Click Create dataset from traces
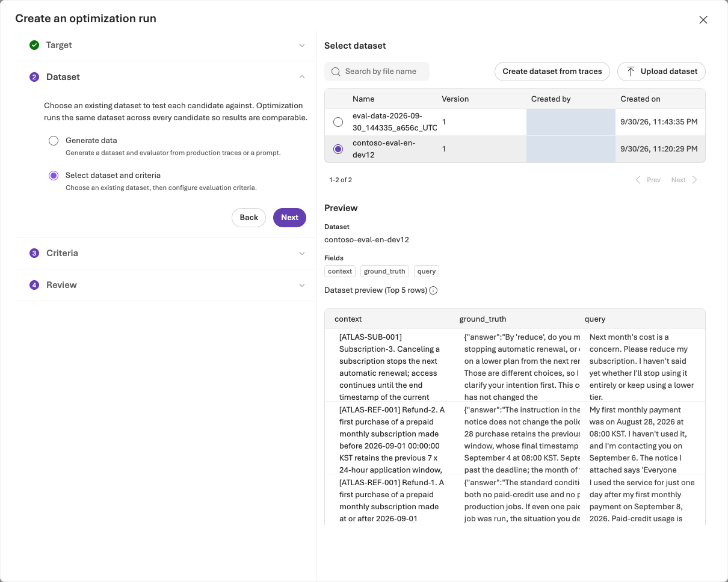This screenshot has height=582, width=728. [552, 72]
